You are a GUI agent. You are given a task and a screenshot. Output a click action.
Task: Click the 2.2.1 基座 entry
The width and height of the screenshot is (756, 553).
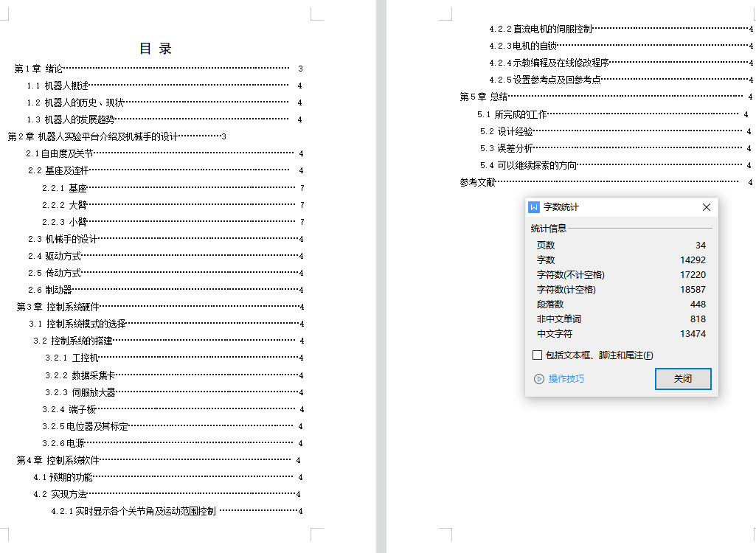pyautogui.click(x=173, y=188)
